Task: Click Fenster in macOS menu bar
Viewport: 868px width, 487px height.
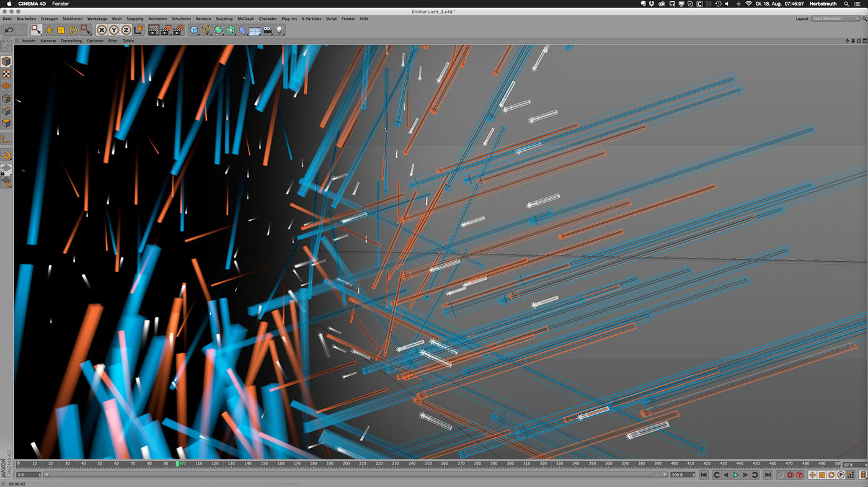Action: (x=61, y=4)
